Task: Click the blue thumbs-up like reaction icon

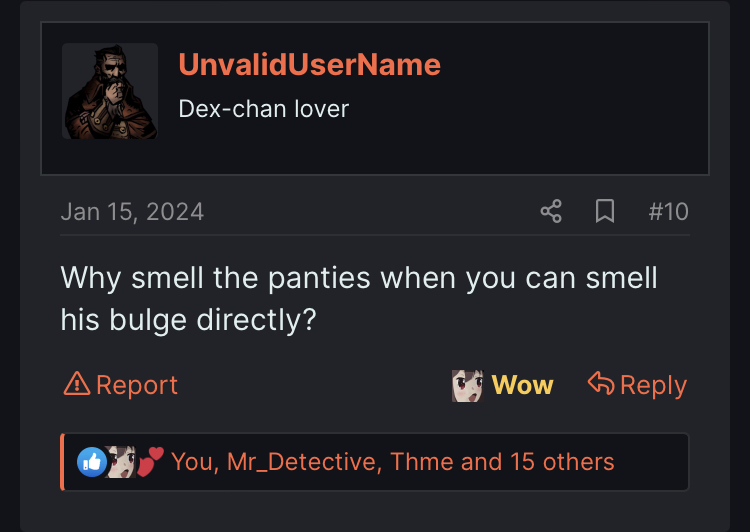Action: 91,462
